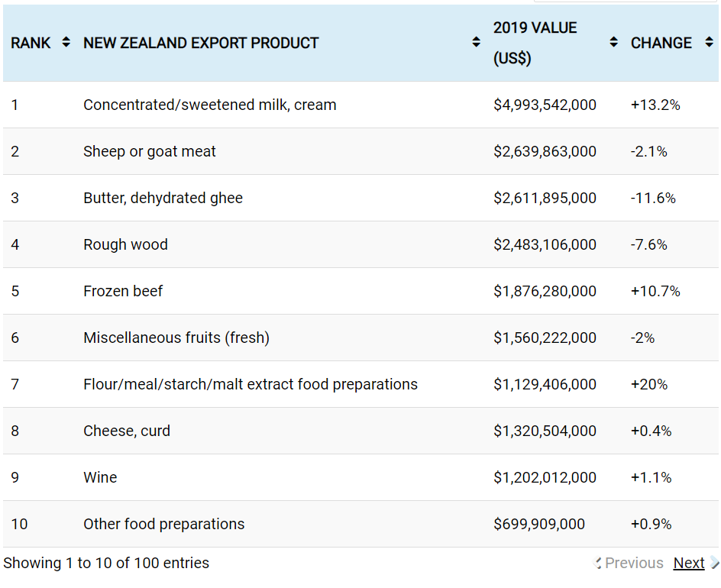Sort table by Rank column arrows
This screenshot has width=721, height=588.
[66, 43]
